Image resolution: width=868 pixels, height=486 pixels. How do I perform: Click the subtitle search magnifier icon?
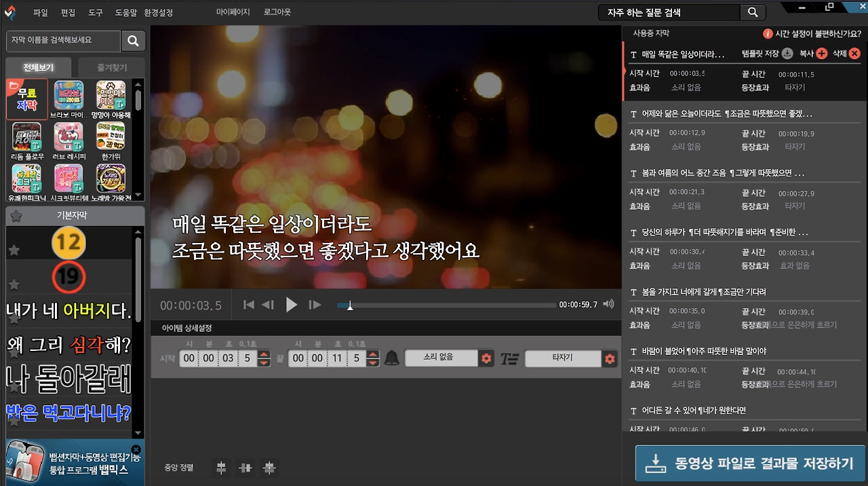point(133,41)
